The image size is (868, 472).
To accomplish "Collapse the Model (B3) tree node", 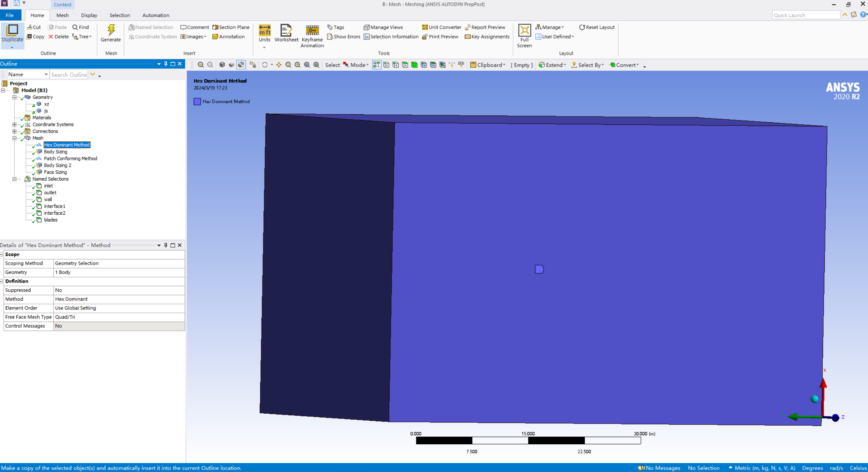I will (3, 90).
